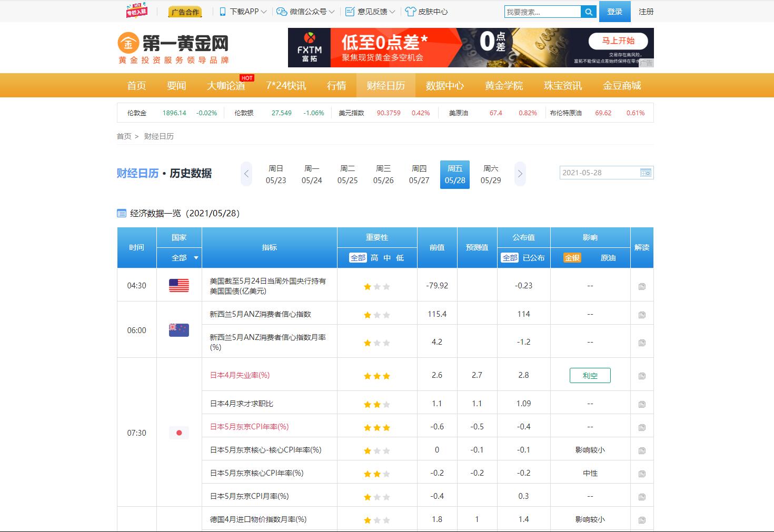
Task: Expand the 下载APP dropdown
Action: point(244,12)
